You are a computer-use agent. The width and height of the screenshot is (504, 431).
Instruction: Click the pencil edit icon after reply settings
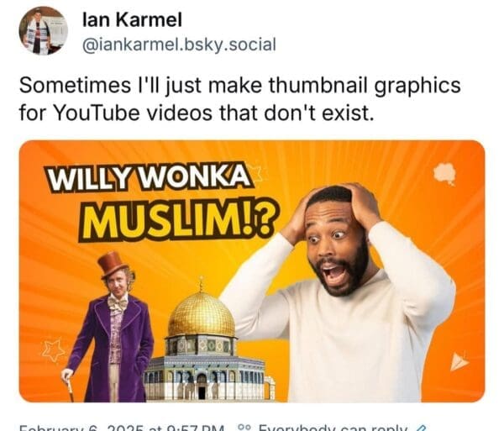421,428
